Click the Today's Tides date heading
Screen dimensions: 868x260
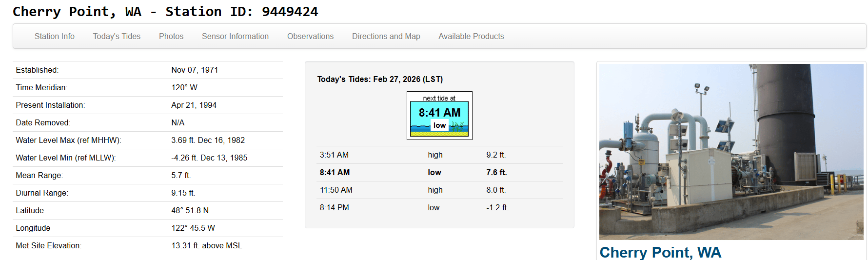(380, 79)
